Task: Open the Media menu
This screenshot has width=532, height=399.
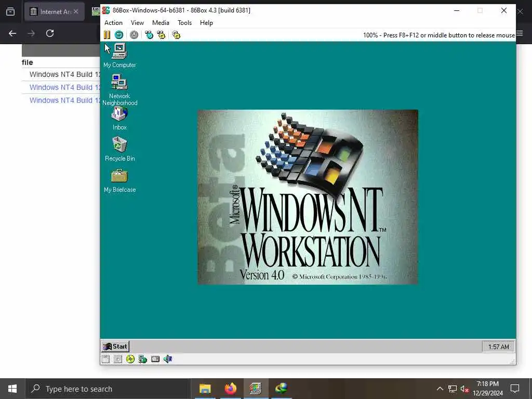Action: [161, 23]
